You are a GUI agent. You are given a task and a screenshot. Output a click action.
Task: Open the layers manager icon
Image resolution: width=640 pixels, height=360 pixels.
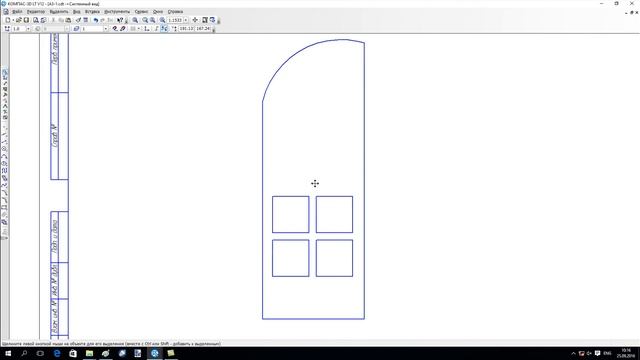coord(76,29)
